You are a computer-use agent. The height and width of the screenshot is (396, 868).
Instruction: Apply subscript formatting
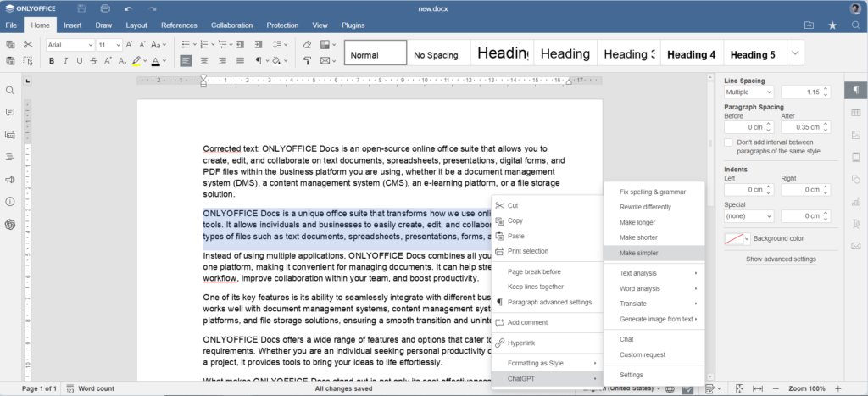pyautogui.click(x=122, y=61)
